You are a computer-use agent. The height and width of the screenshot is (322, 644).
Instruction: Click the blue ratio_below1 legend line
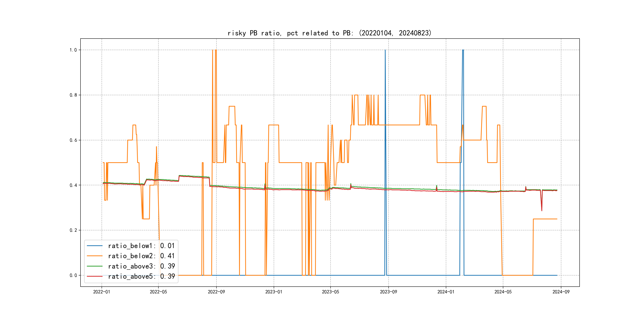94,246
